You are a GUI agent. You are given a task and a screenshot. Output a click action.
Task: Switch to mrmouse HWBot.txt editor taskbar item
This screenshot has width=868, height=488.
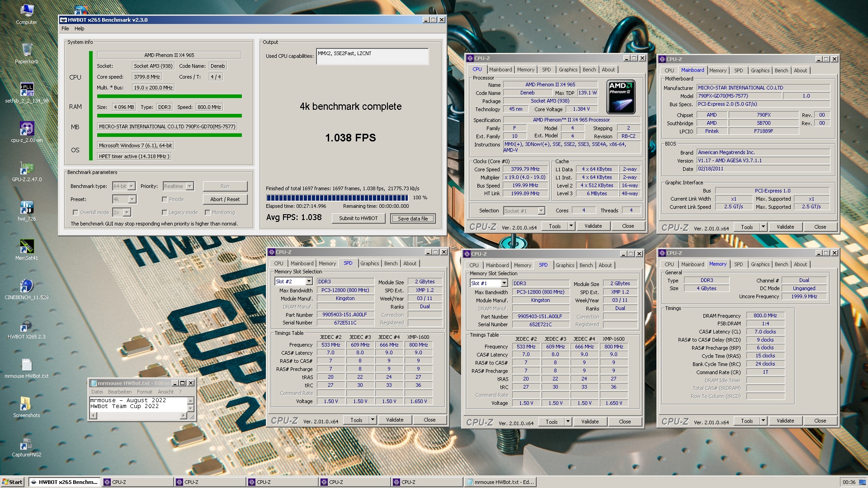coord(500,482)
